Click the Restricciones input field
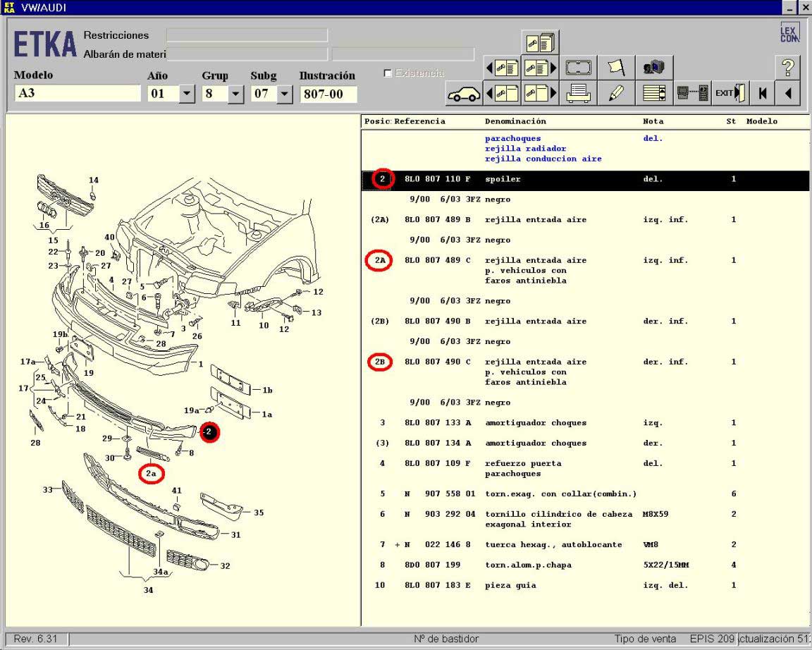This screenshot has width=812, height=650. (x=247, y=35)
